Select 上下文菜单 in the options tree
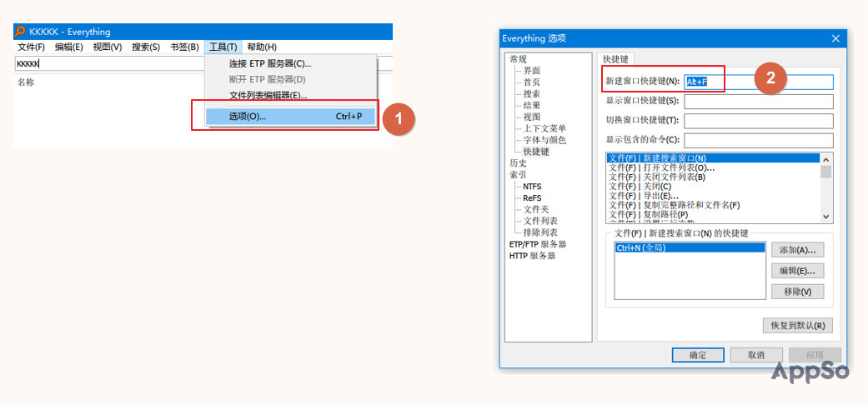 544,128
